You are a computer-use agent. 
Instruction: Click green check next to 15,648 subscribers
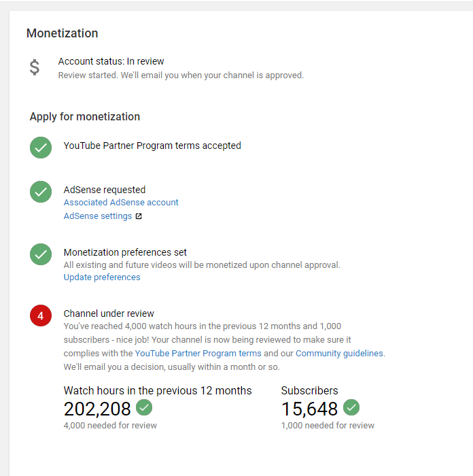351,407
